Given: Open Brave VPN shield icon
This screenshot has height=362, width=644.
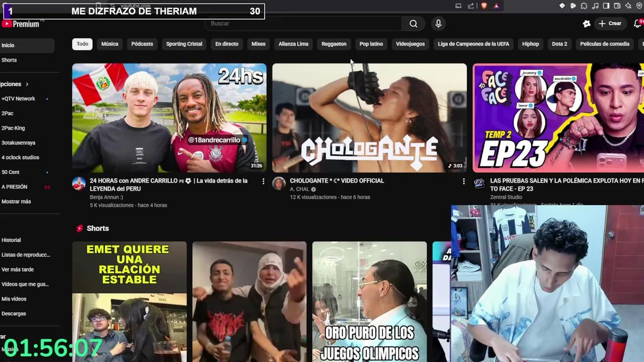Looking at the screenshot, I should coord(639,6).
